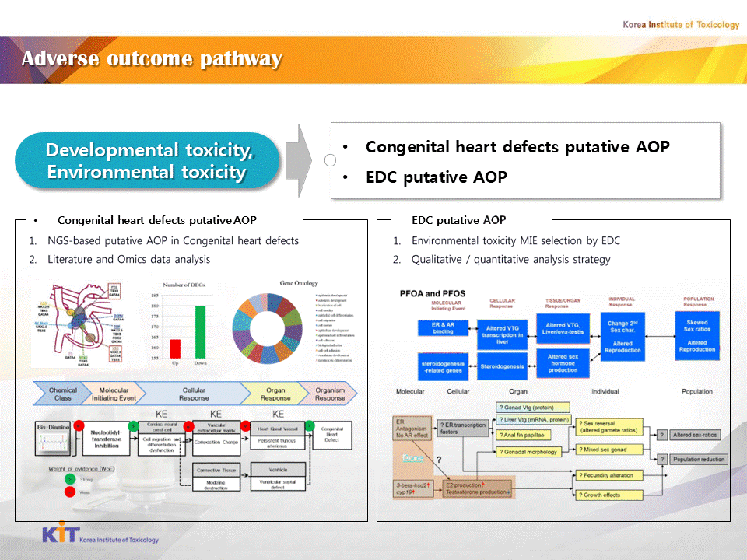The width and height of the screenshot is (747, 560).
Task: Click the yellow '? Fecundity alteration' box
Action: (x=608, y=475)
